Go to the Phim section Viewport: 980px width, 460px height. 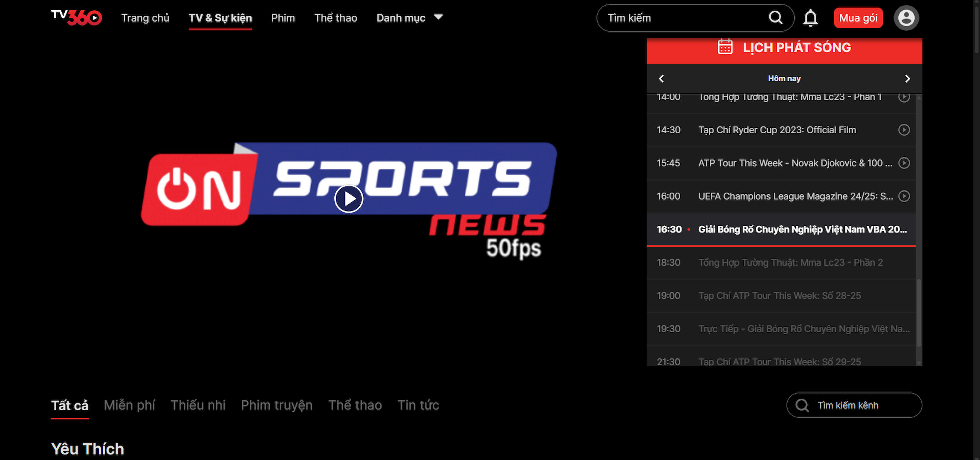[x=283, y=18]
